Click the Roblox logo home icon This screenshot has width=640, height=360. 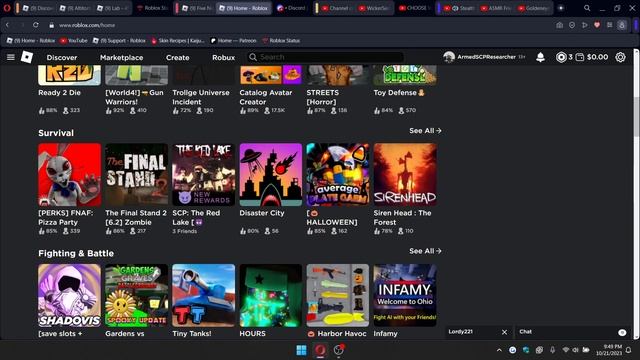pos(27,57)
